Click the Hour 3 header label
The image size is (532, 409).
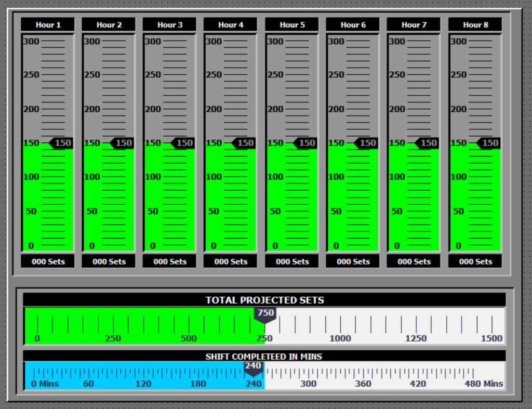170,25
